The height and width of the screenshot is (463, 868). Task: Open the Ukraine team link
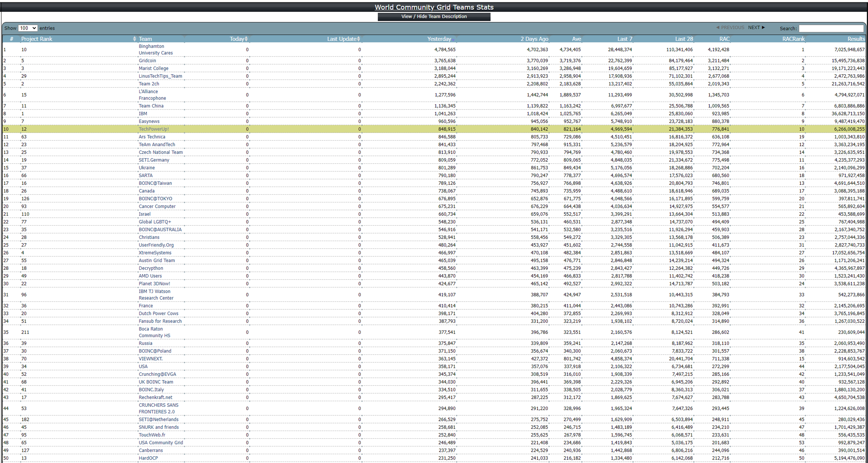tap(147, 168)
